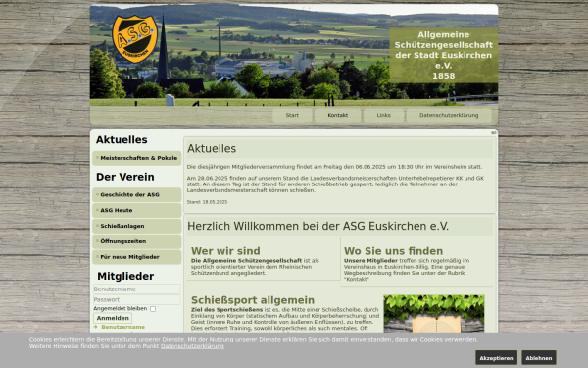Open Geschichte der ASG page
The width and height of the screenshot is (588, 368).
coord(137,195)
